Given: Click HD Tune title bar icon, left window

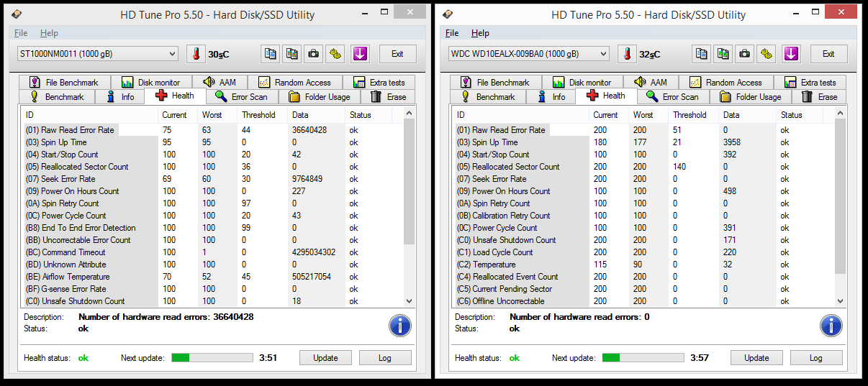Looking at the screenshot, I should [17, 14].
